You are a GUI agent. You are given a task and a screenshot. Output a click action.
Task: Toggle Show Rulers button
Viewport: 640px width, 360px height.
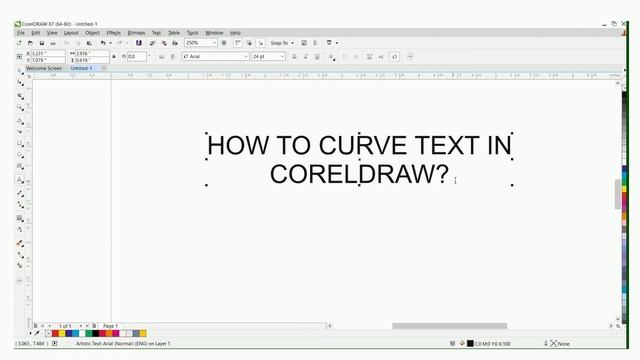238,43
